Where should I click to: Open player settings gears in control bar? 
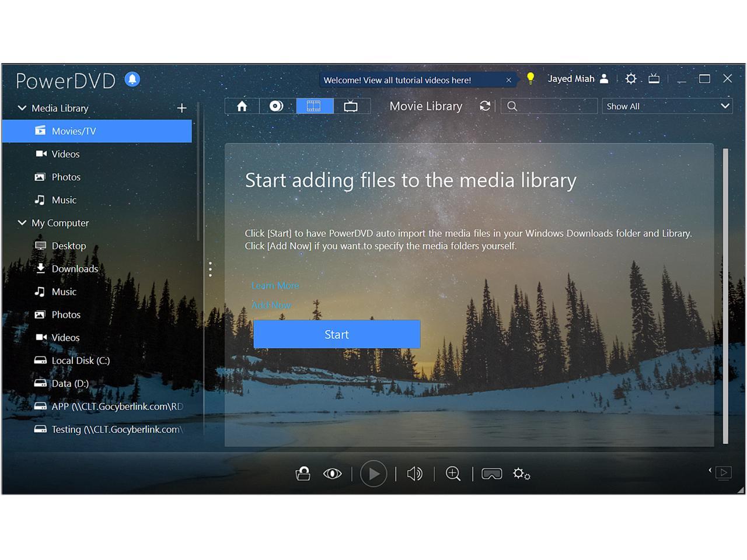pos(521,474)
